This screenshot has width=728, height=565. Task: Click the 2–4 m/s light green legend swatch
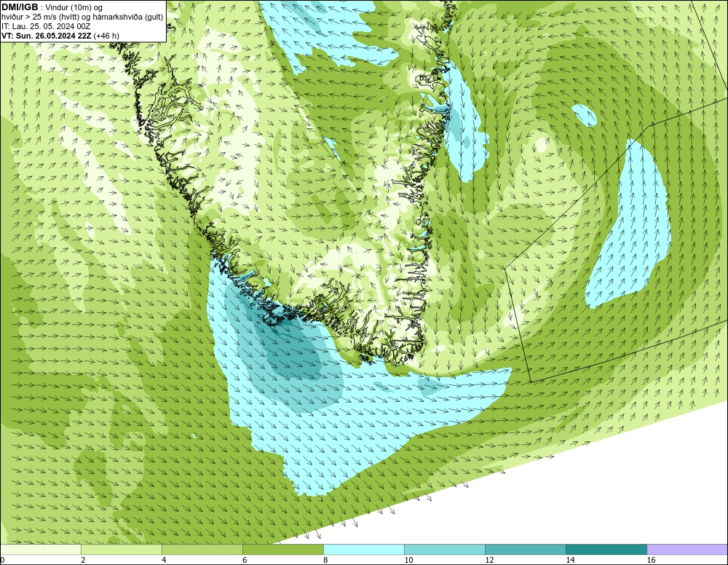[x=122, y=550]
